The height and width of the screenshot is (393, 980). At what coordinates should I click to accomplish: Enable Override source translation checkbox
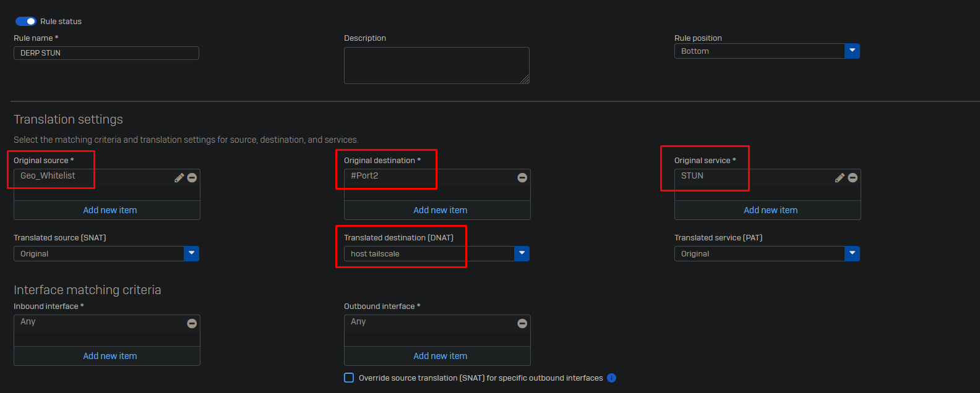349,378
